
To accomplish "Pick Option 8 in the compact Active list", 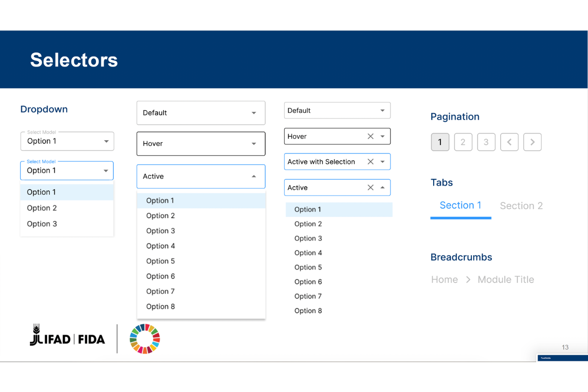I will pos(308,311).
